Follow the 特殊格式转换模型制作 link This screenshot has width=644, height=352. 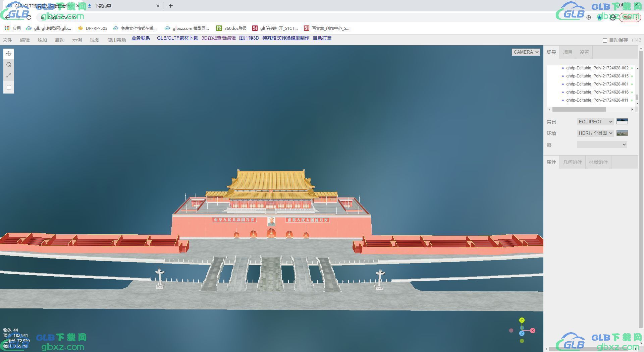pyautogui.click(x=286, y=38)
